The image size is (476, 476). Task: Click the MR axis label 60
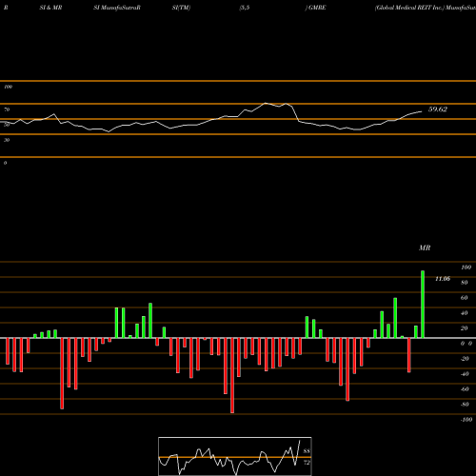pyautogui.click(x=465, y=298)
